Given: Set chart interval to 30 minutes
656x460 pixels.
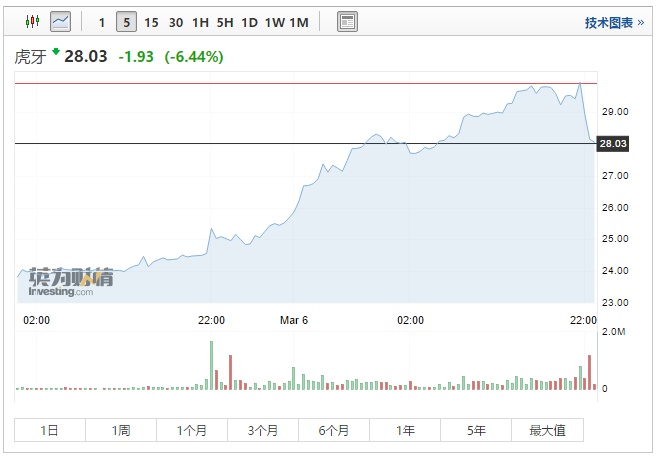Looking at the screenshot, I should pos(176,22).
